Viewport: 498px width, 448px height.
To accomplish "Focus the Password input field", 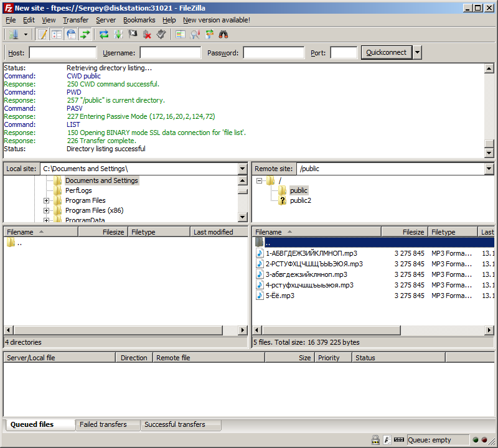I will click(x=273, y=53).
